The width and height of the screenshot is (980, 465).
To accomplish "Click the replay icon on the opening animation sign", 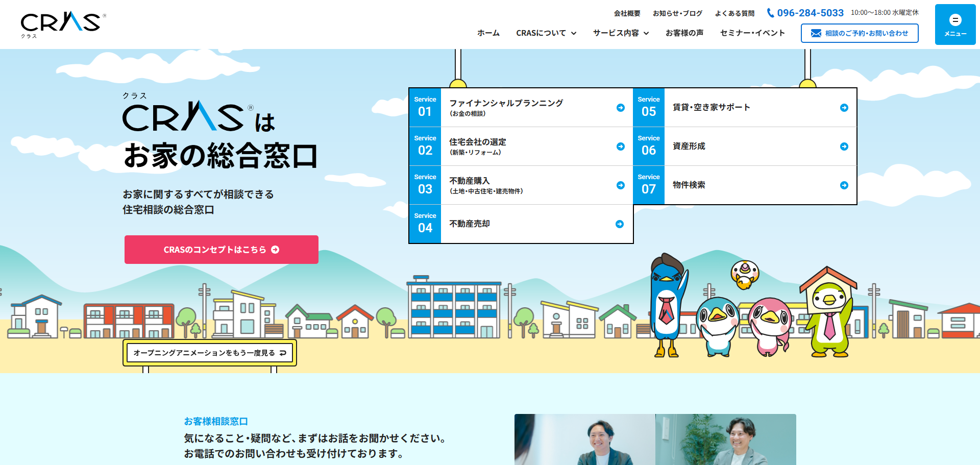I will [283, 353].
